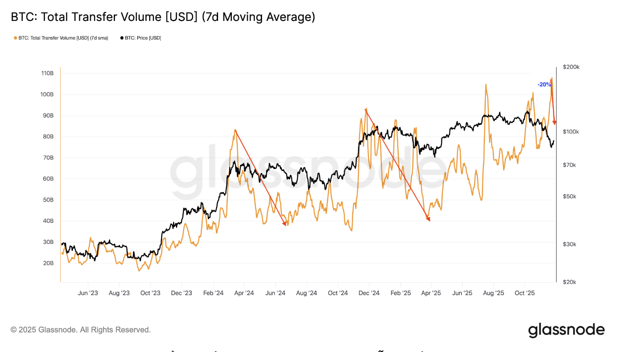
Task: Toggle the BTC: Price [USD] legend entry
Action: point(140,38)
